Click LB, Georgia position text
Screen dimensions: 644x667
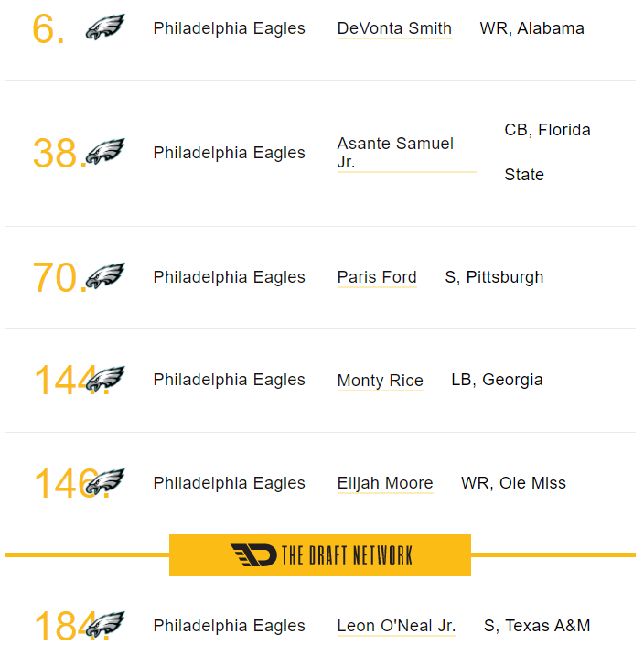498,380
